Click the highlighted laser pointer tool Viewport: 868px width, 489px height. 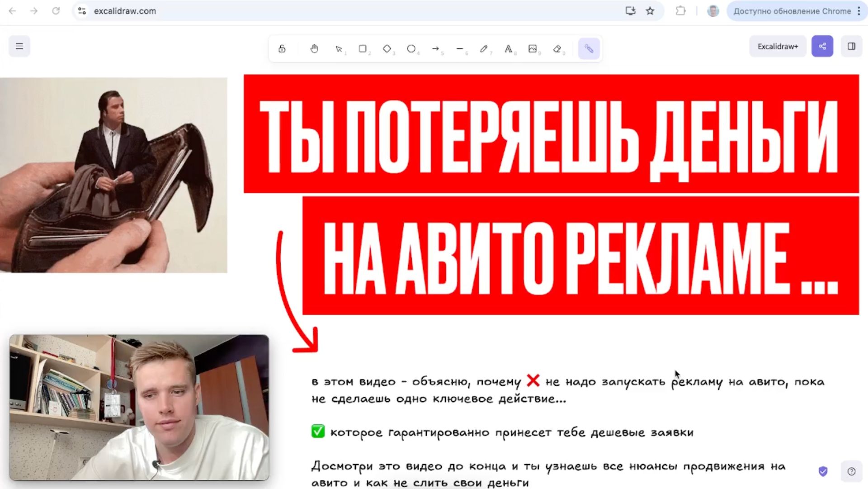click(x=589, y=48)
